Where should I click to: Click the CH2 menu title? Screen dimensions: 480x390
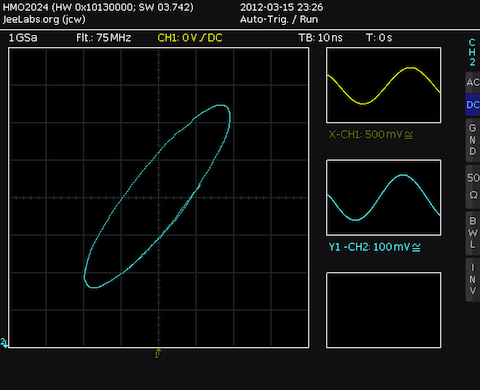[472, 52]
